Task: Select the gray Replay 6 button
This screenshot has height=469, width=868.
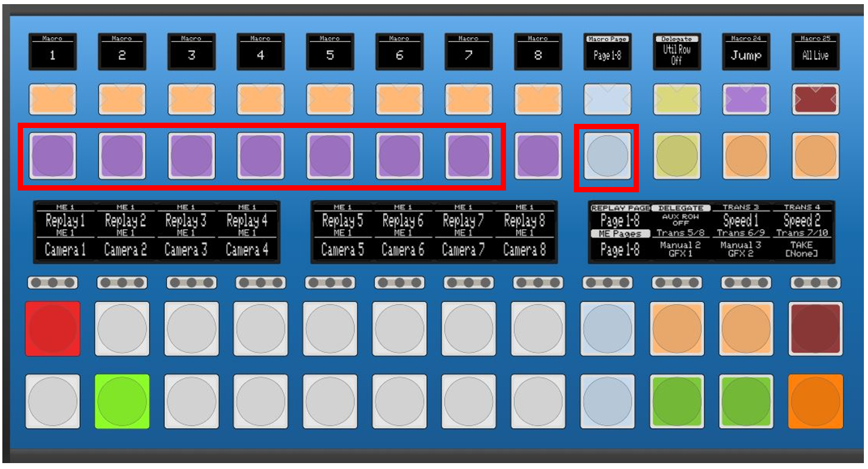Action: pyautogui.click(x=399, y=329)
